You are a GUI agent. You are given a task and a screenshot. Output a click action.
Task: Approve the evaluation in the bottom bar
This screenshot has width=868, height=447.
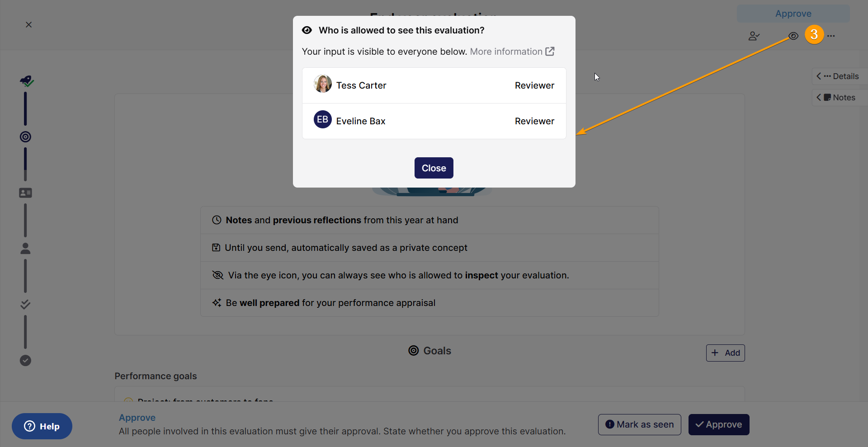coord(718,424)
